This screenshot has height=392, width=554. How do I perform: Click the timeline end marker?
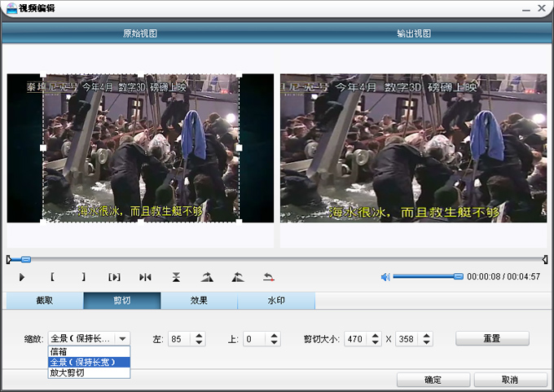pos(545,260)
